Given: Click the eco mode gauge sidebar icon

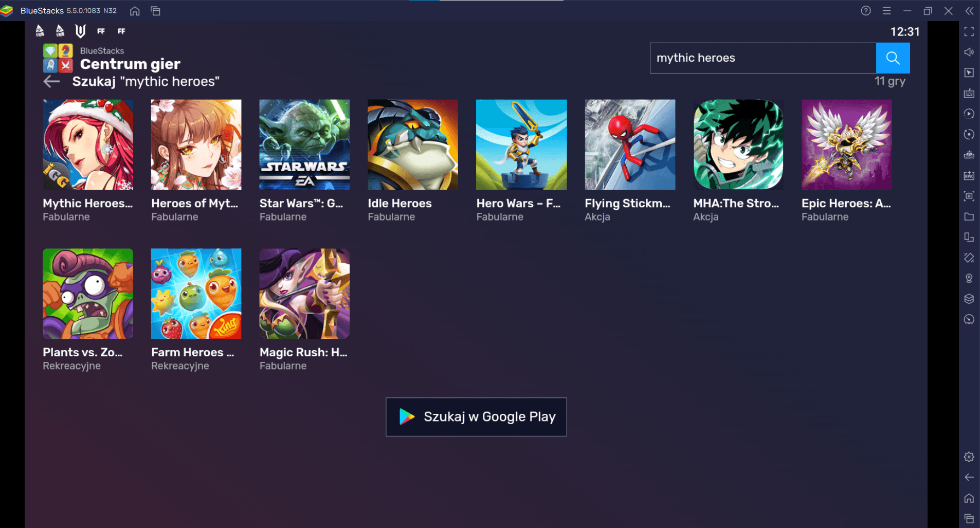Looking at the screenshot, I should (x=969, y=319).
